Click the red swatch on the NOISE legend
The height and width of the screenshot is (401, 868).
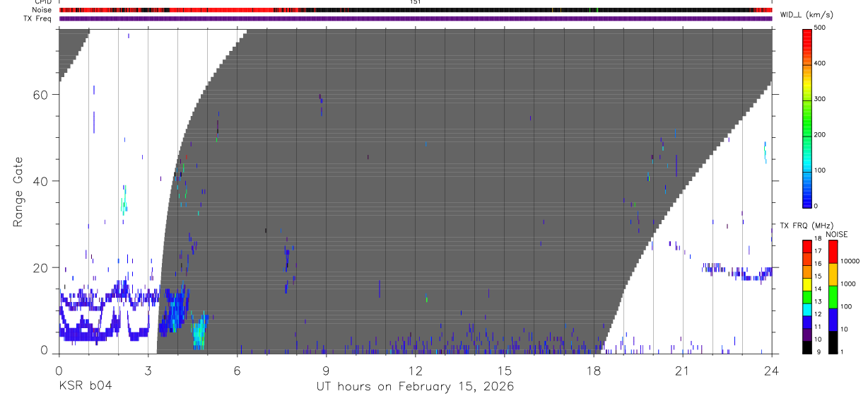(x=833, y=252)
